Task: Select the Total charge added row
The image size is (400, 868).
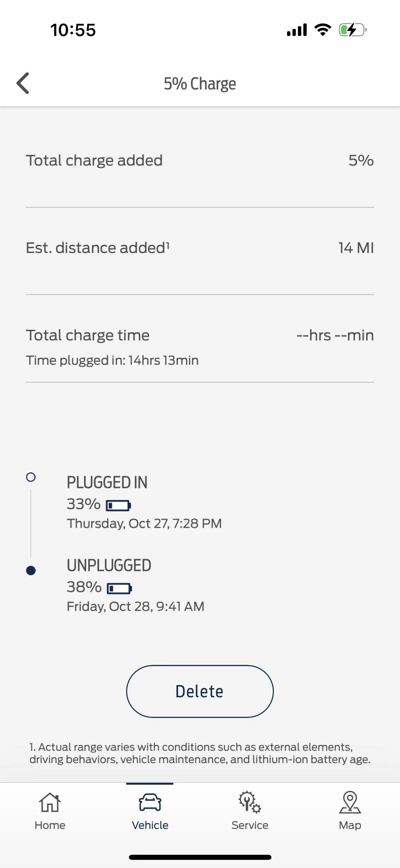Action: (200, 160)
